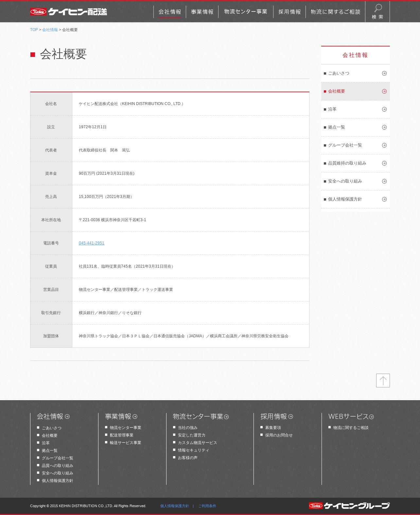420x515 pixels.
Task: Click the 設立 date 1972年12月1日
Action: 93,127
